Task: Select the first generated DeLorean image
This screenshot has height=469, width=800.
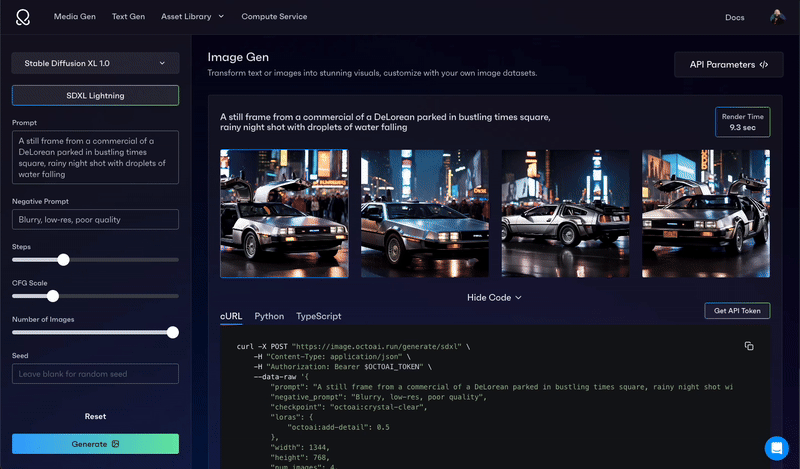Action: coord(284,213)
